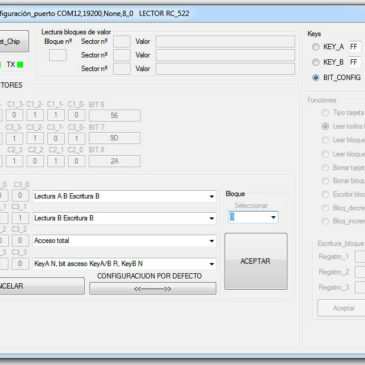The height and width of the screenshot is (365, 365).
Task: Click the C2_3 bit box
Action: (14, 161)
